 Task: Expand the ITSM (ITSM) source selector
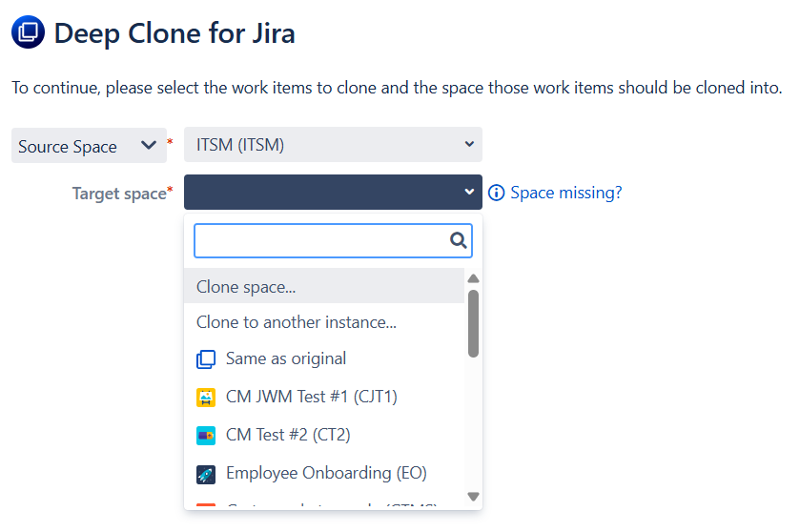click(x=333, y=145)
